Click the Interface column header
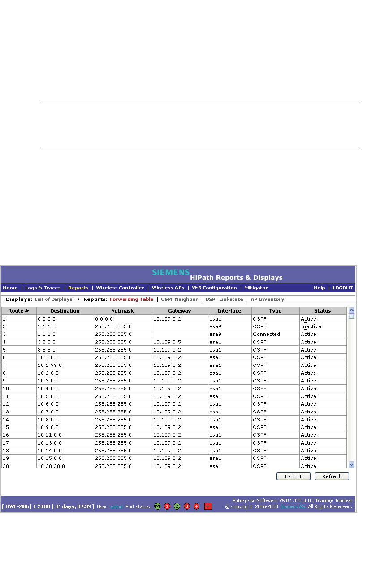 click(x=229, y=311)
